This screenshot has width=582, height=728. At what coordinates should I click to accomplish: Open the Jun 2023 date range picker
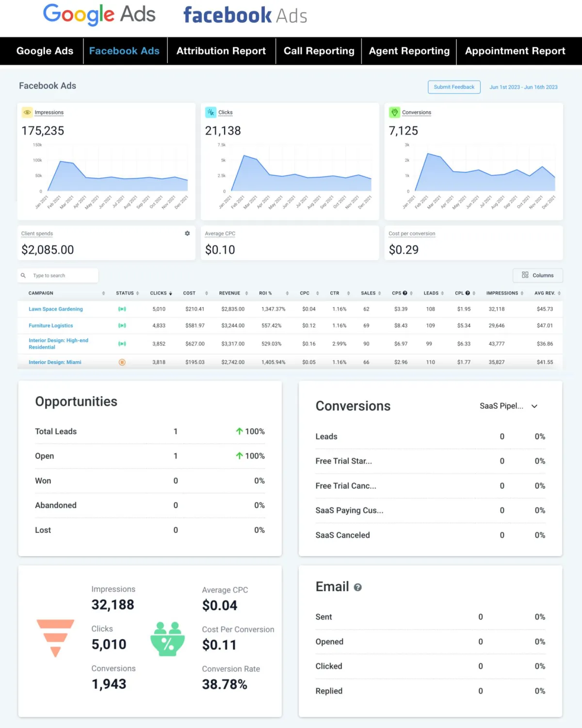pyautogui.click(x=523, y=87)
